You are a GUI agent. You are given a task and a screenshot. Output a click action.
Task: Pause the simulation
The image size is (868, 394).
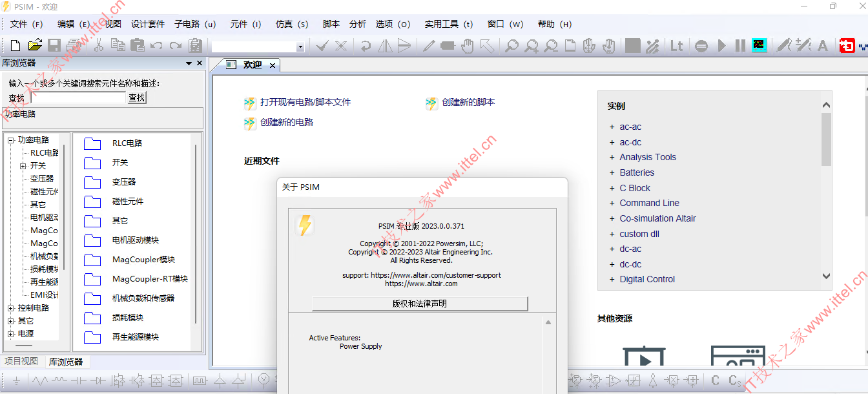pyautogui.click(x=740, y=46)
